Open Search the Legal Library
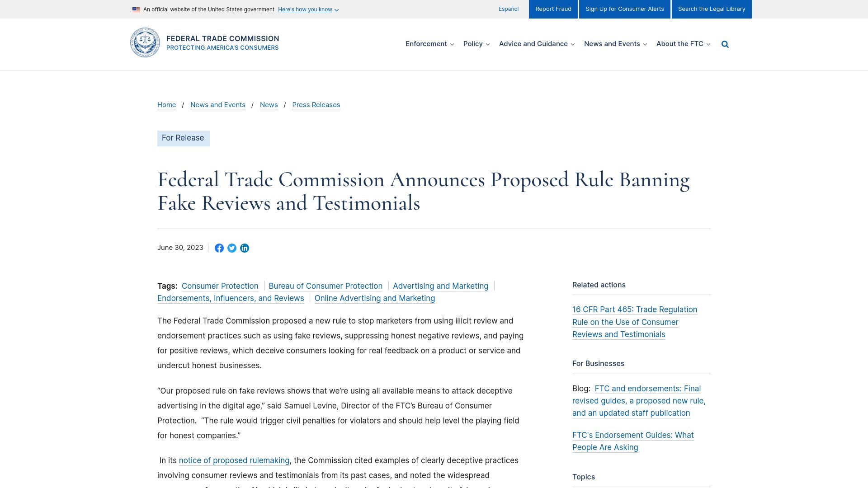The height and width of the screenshot is (488, 868). [x=712, y=9]
